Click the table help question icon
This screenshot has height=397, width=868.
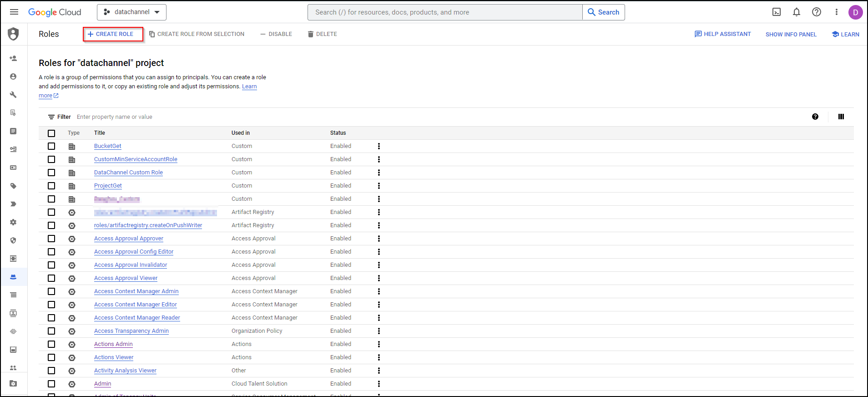point(815,117)
